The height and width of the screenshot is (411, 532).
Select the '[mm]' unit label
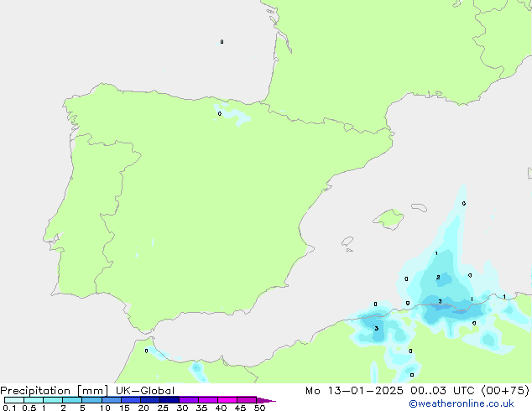coord(92,391)
